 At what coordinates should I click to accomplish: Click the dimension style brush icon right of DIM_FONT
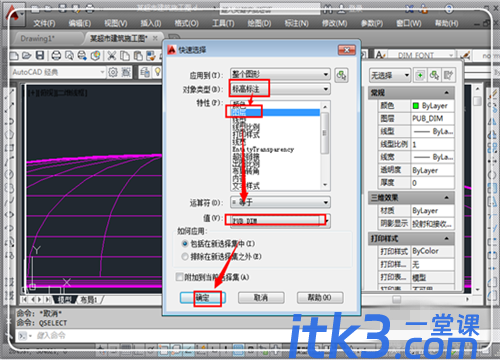coord(465,55)
